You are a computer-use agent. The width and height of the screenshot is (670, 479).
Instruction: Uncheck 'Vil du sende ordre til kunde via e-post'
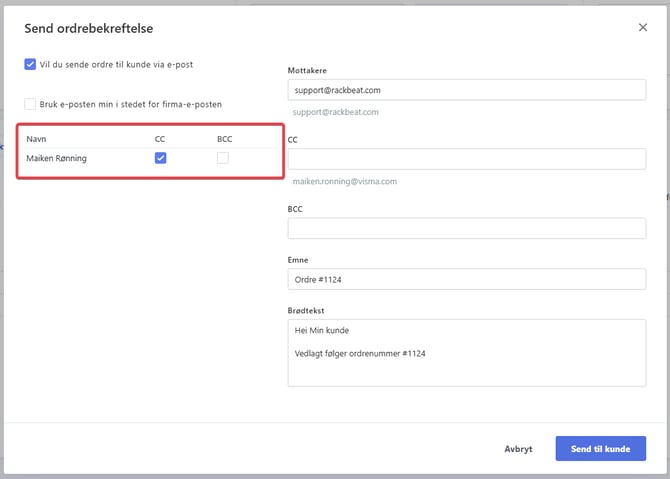click(x=31, y=64)
